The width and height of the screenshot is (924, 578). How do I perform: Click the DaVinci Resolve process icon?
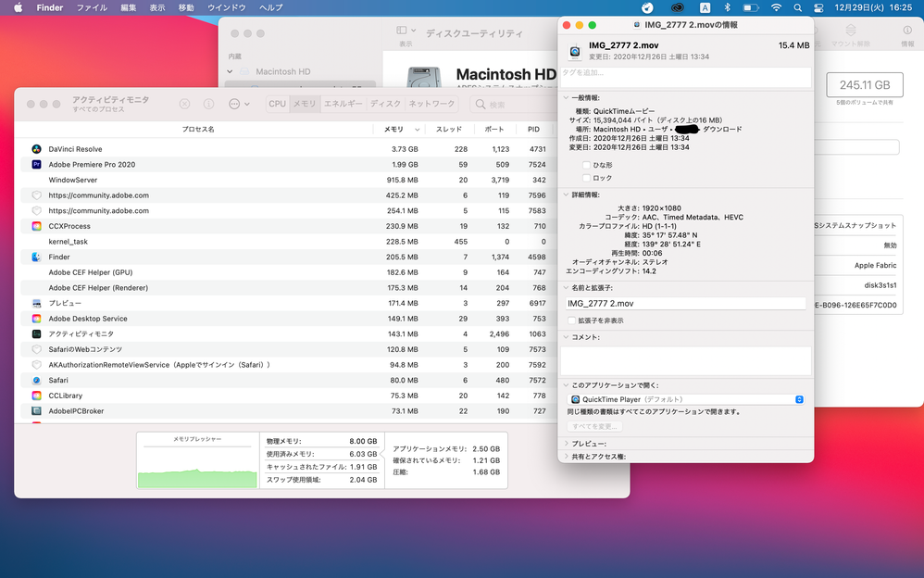pos(36,149)
